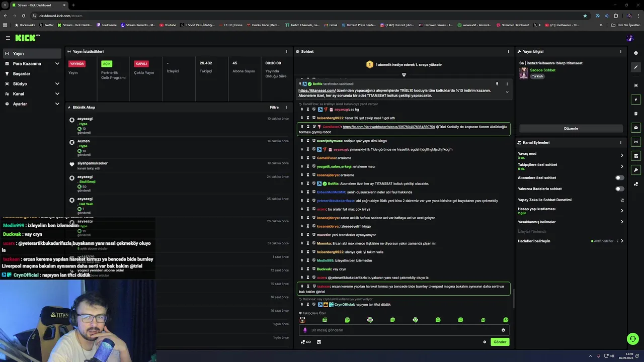Image resolution: width=644 pixels, height=362 pixels.
Task: Reload the dashboard page
Action: [x=23, y=16]
